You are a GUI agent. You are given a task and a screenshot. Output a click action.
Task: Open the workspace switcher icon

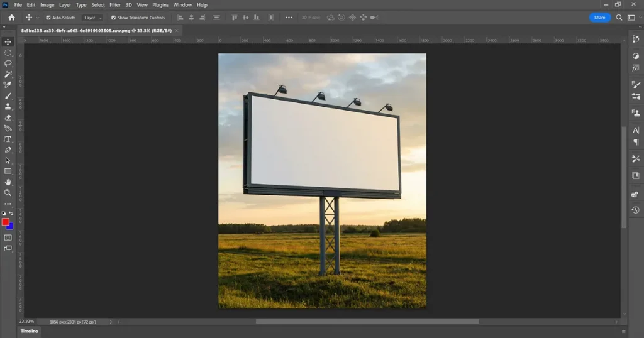(631, 18)
